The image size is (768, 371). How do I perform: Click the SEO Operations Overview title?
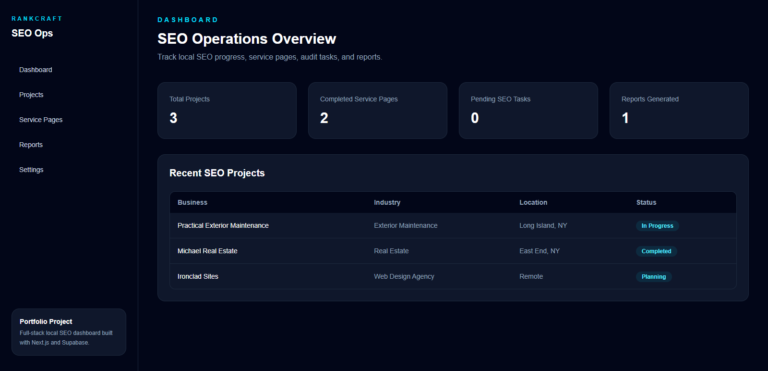[x=247, y=39]
